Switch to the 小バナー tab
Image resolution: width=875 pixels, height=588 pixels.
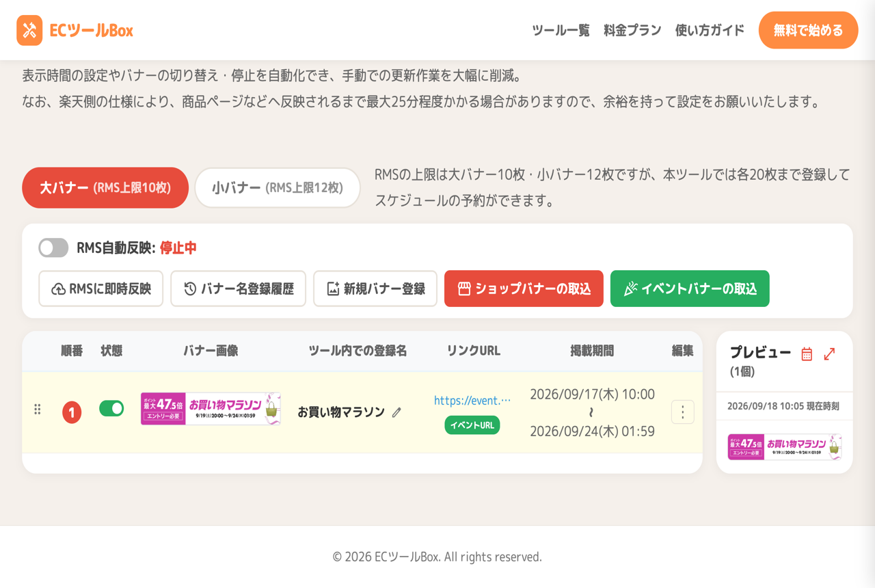(278, 187)
